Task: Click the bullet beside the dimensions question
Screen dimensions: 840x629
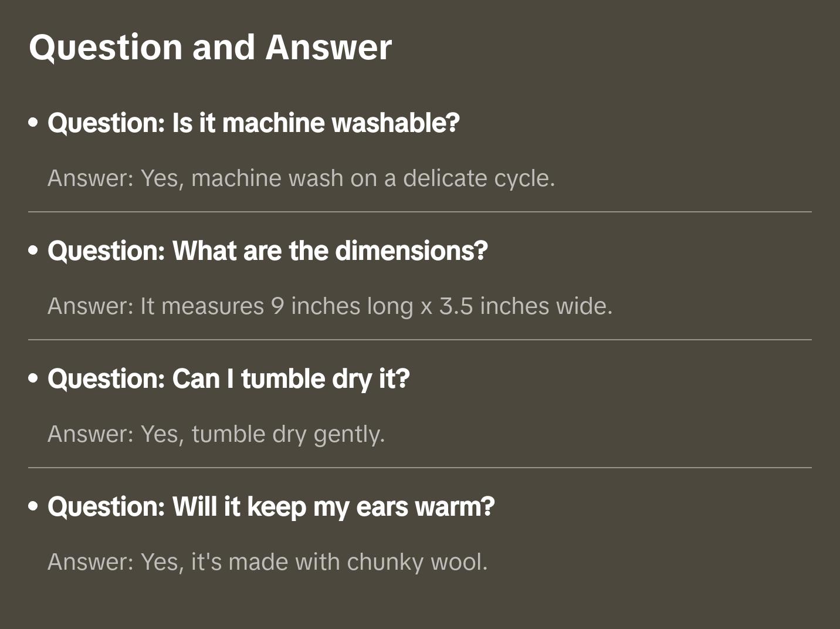Action: [33, 251]
